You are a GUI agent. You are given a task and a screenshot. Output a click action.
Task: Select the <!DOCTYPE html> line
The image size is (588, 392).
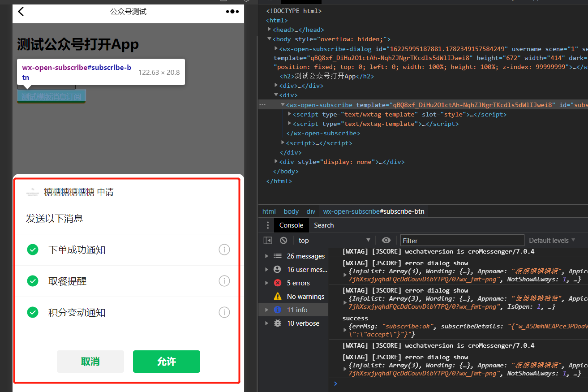tap(294, 11)
